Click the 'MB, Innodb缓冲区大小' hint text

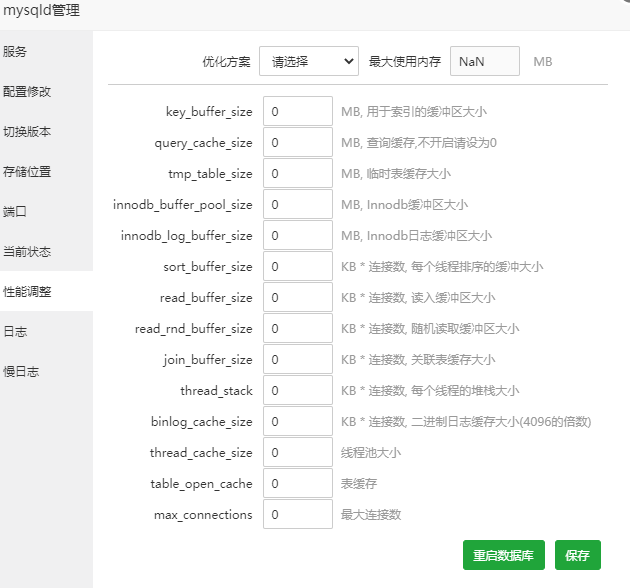(x=404, y=205)
